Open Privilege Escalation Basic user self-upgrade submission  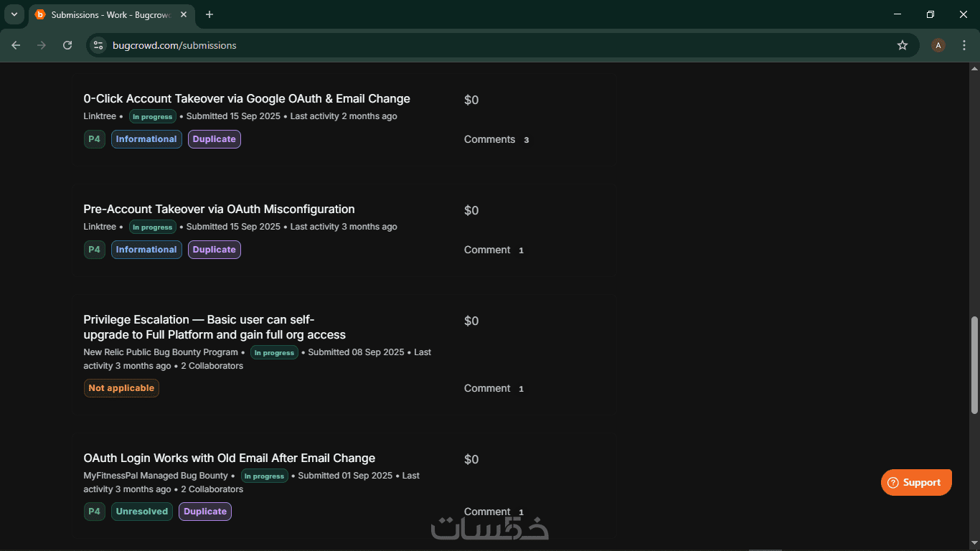tap(215, 327)
